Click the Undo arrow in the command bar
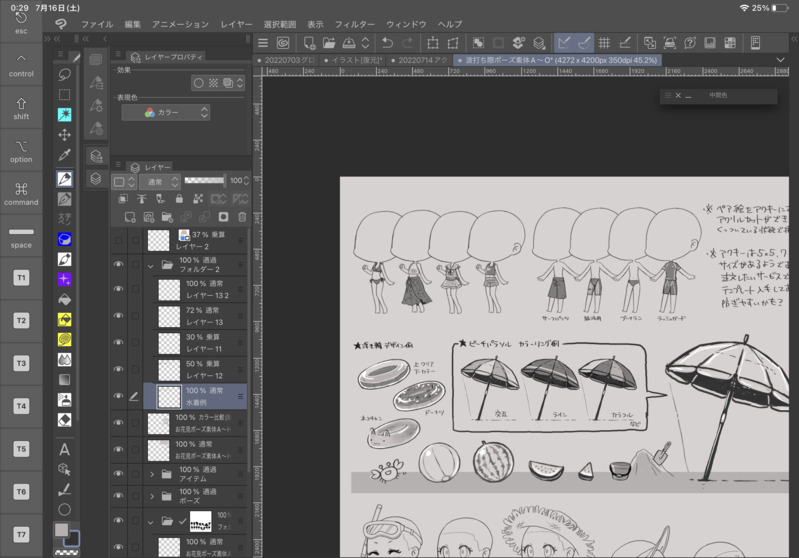Viewport: 799px width, 558px height. coord(387,43)
